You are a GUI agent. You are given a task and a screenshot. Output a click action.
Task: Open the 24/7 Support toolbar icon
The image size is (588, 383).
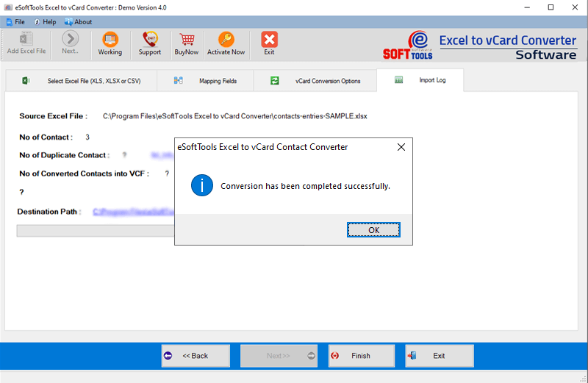tap(150, 44)
